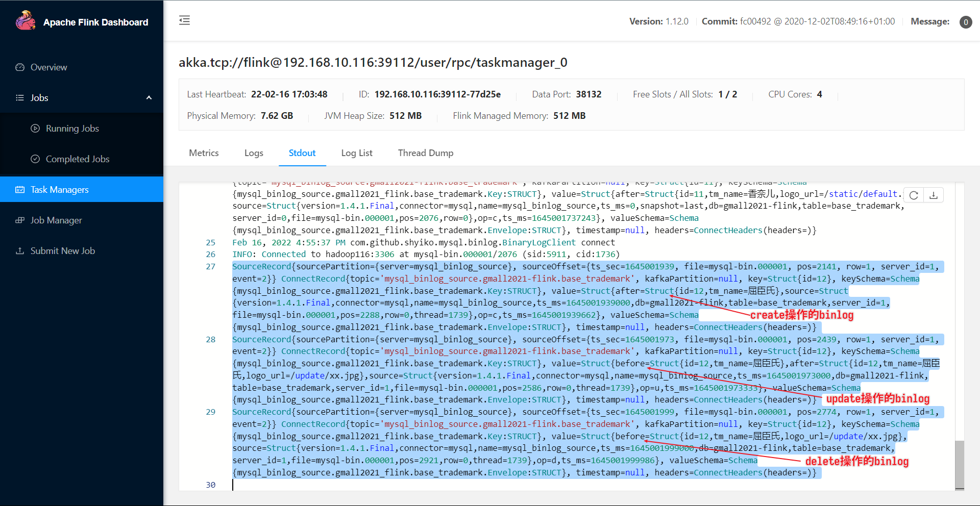Click the Completed Jobs check-circle icon
Viewport: 980px width, 506px height.
pos(35,159)
